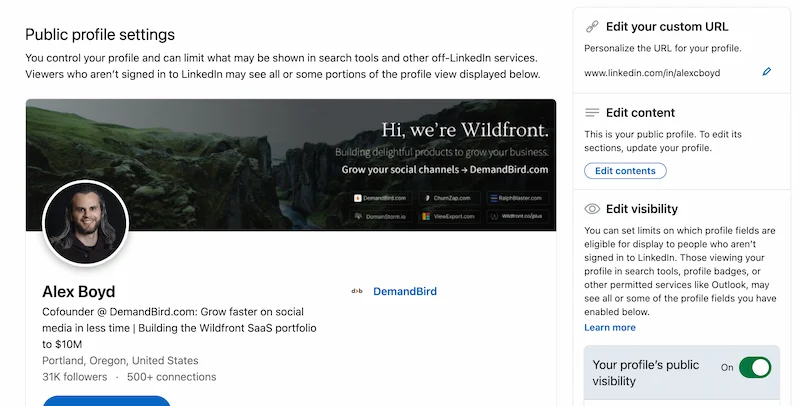The height and width of the screenshot is (406, 800).
Task: Click the Alex Boyd name heading
Action: [x=79, y=291]
